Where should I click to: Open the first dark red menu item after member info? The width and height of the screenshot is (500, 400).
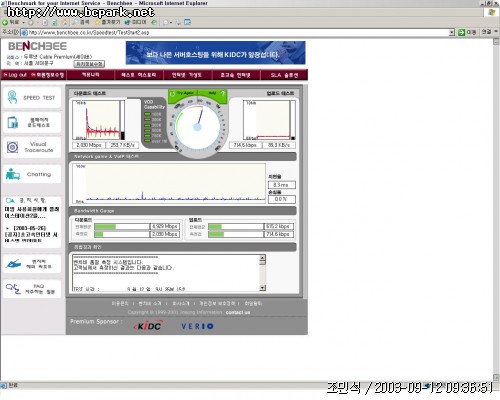coord(90,75)
